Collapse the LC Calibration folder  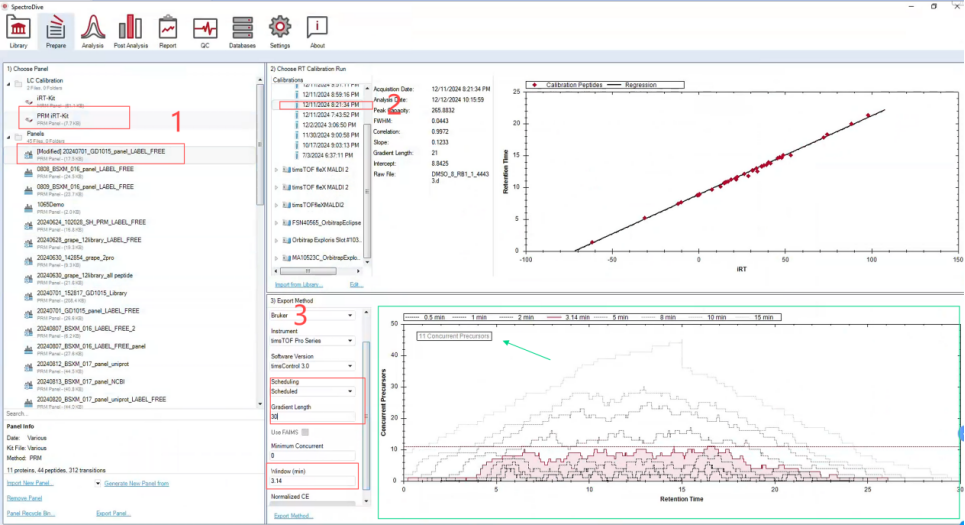point(9,84)
